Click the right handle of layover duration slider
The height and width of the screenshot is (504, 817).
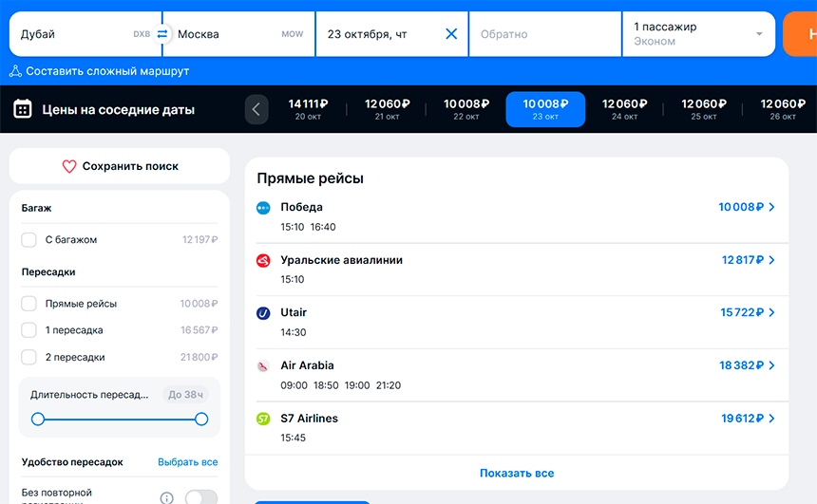coord(201,419)
